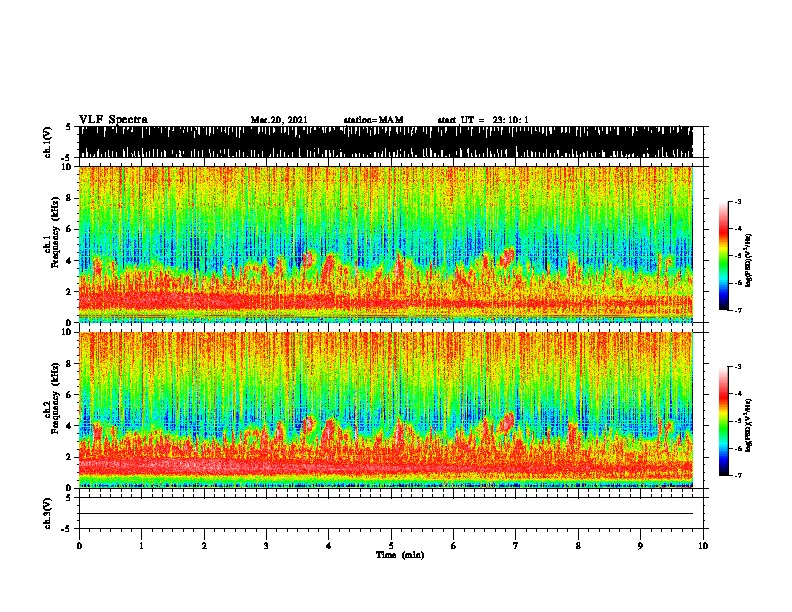The width and height of the screenshot is (792, 612).
Task: Click the "ch.3(V)" vertical axis label
Action: (48, 514)
